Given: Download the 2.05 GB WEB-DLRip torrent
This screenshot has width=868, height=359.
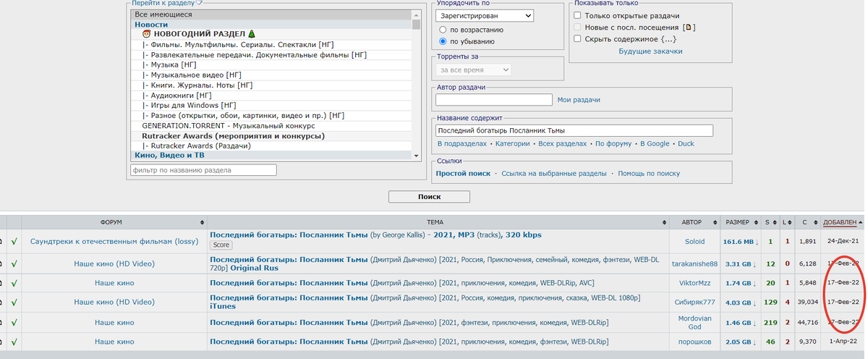Looking at the screenshot, I should (x=739, y=342).
